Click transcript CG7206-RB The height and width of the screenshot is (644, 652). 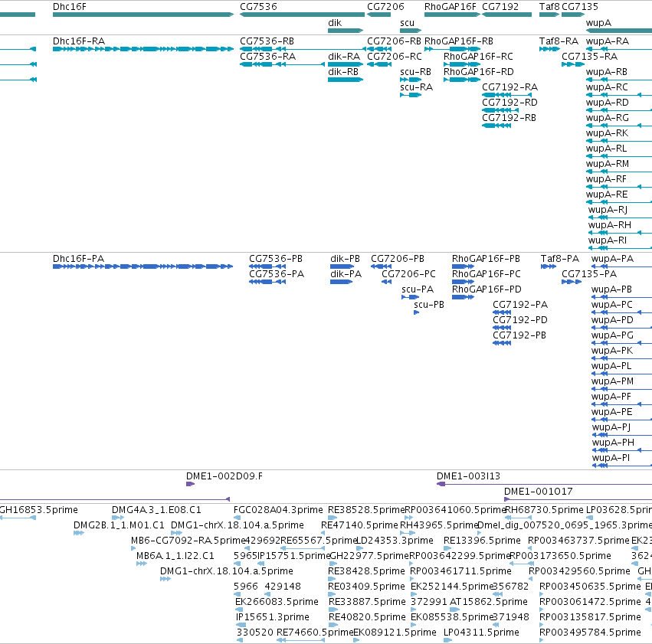(395, 41)
